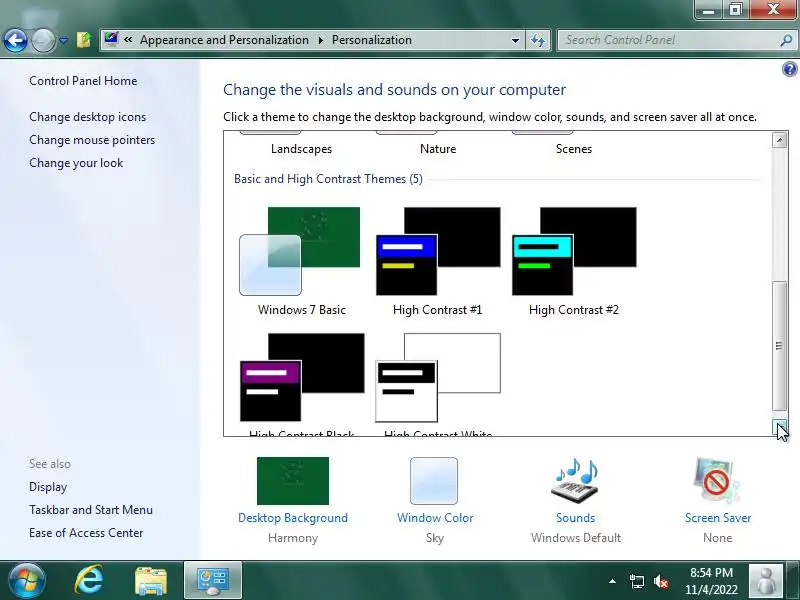Open Change desktop icons link

pos(88,117)
